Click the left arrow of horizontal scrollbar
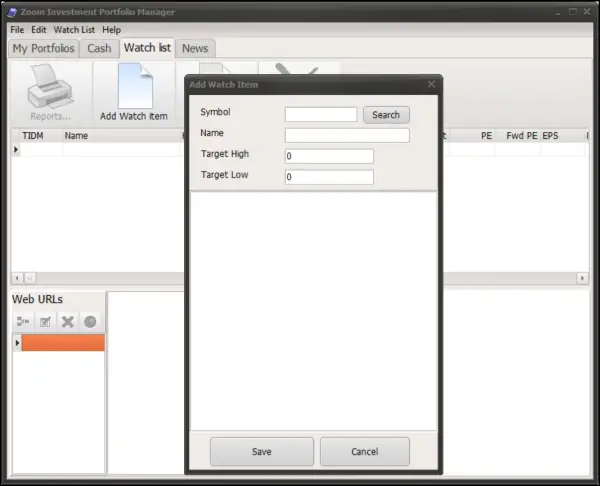Screen dimensions: 600x486 [17, 278]
